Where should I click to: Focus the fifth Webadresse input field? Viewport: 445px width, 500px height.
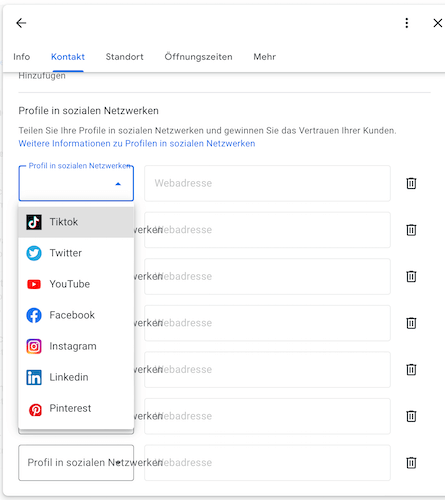[x=267, y=369]
